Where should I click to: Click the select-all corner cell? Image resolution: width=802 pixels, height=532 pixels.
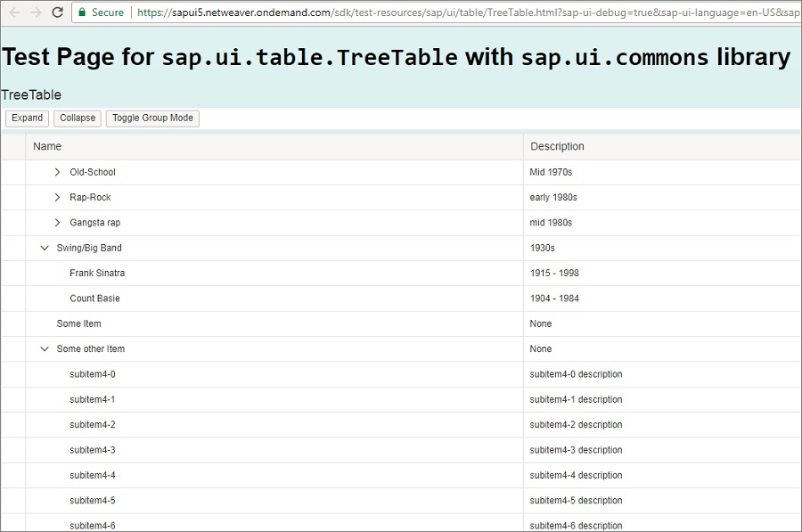12,146
